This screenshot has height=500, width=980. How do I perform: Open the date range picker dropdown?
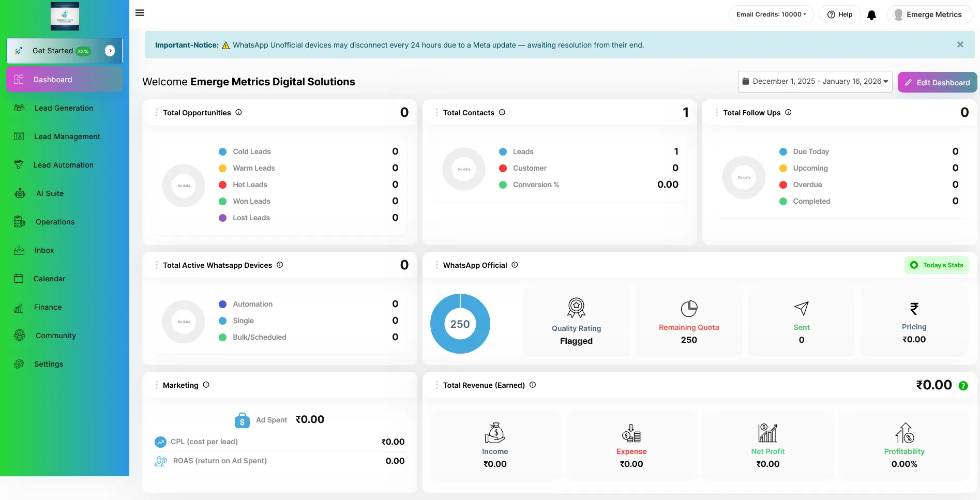tap(815, 82)
